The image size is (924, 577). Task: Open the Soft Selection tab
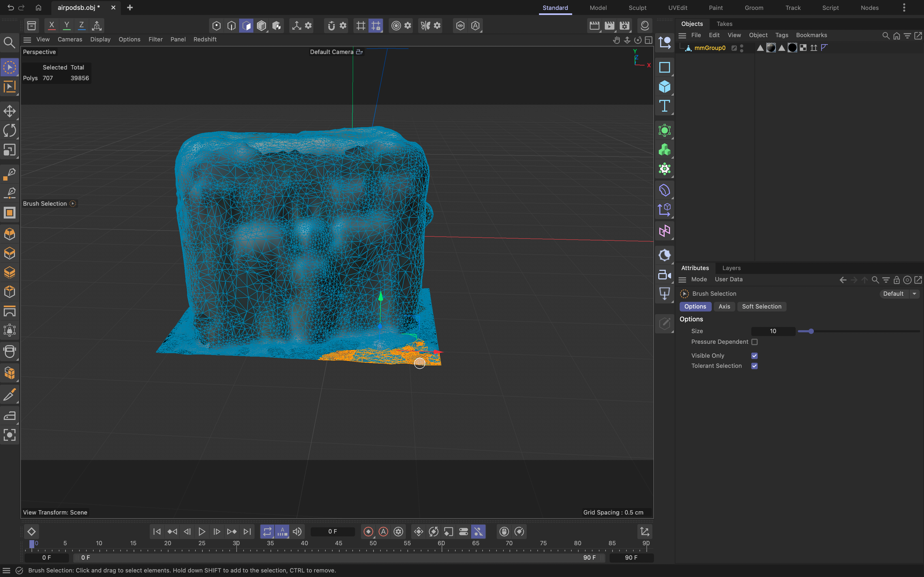coord(761,306)
